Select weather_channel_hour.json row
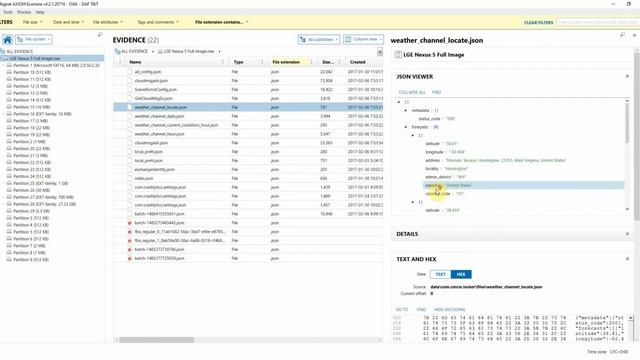640x360 pixels. 248,134
